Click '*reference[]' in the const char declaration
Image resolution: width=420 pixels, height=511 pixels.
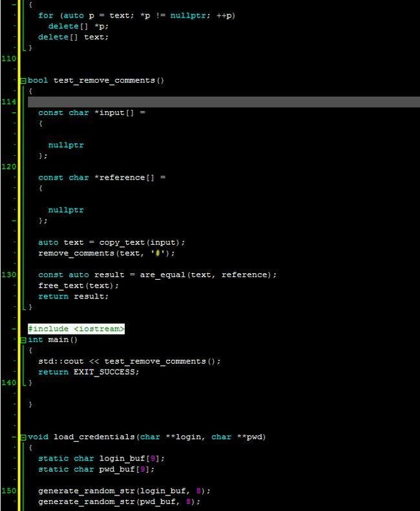click(124, 178)
